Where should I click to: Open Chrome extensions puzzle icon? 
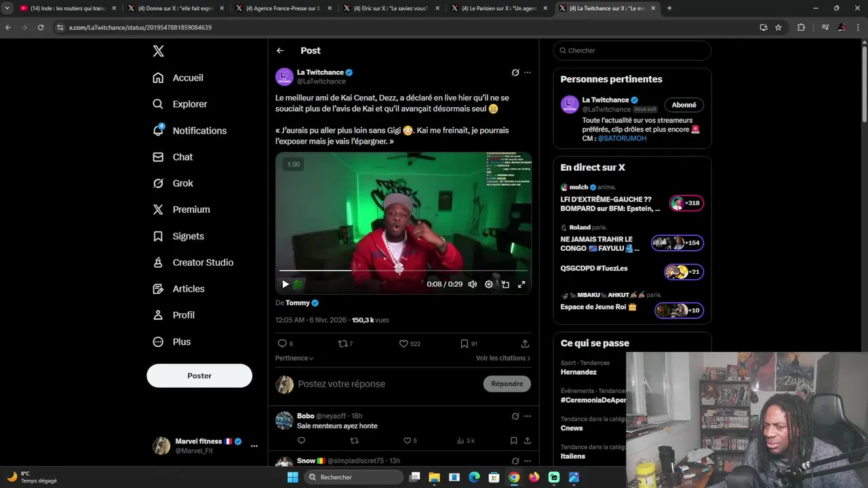point(801,27)
